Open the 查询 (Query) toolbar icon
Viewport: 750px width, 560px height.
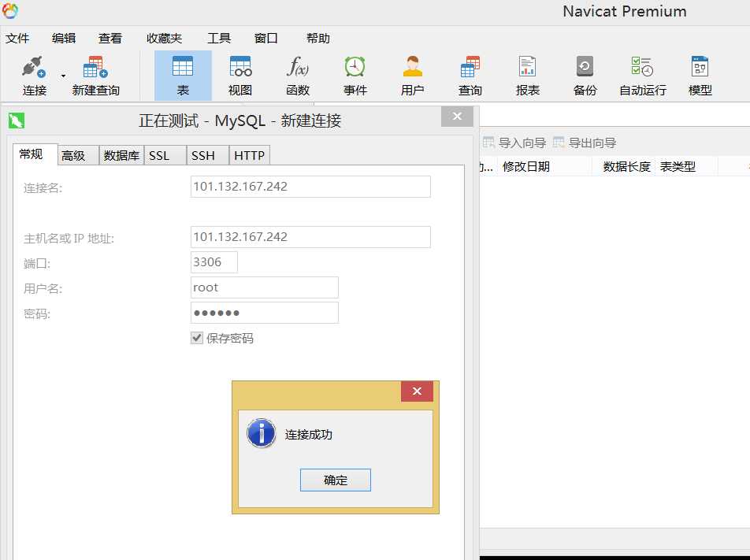[470, 76]
